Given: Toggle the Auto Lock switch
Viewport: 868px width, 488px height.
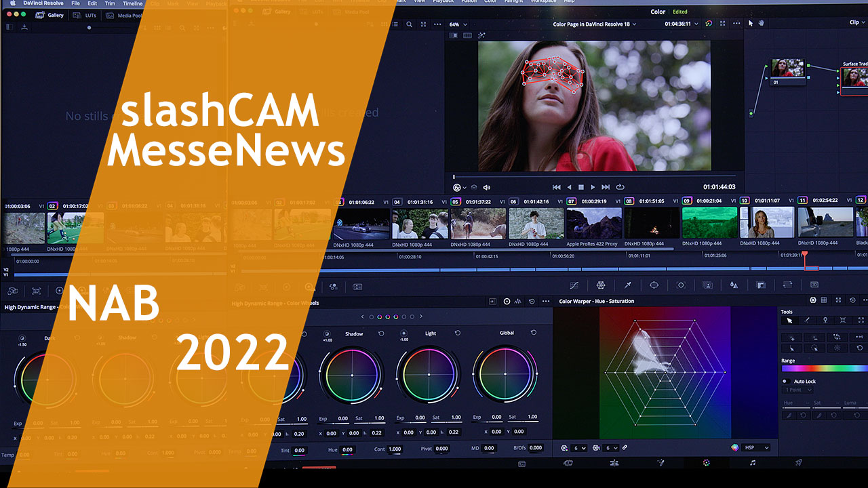Looking at the screenshot, I should pyautogui.click(x=785, y=382).
